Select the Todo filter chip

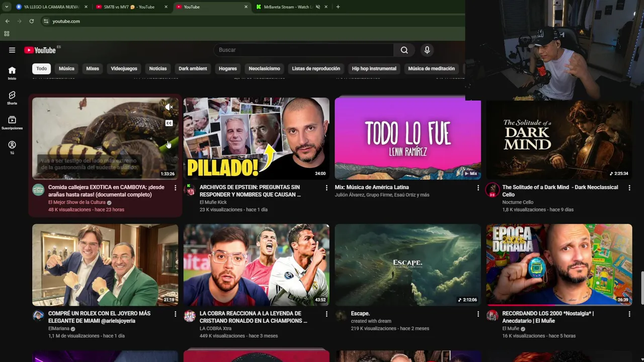point(41,68)
